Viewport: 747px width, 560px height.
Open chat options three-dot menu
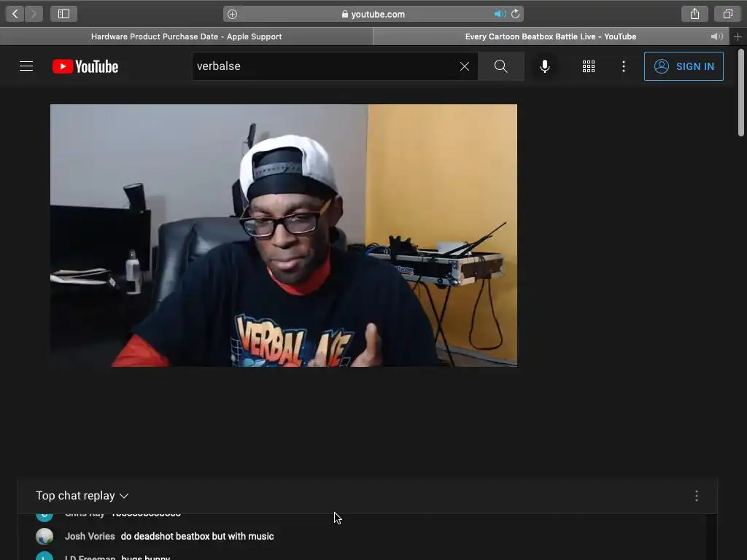pyautogui.click(x=697, y=496)
